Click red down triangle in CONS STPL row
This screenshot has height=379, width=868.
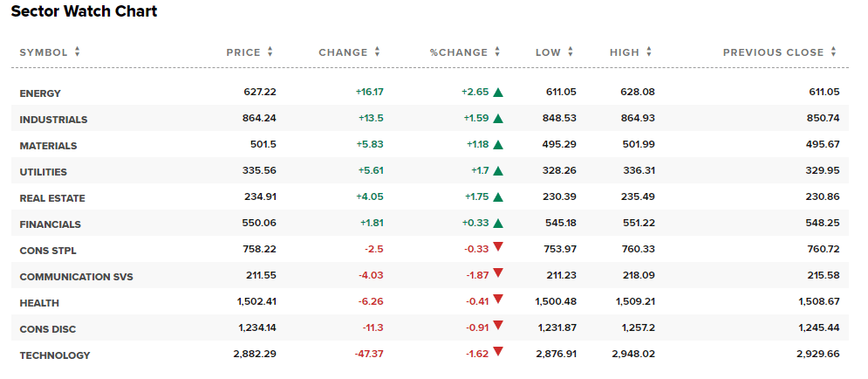[x=498, y=246]
